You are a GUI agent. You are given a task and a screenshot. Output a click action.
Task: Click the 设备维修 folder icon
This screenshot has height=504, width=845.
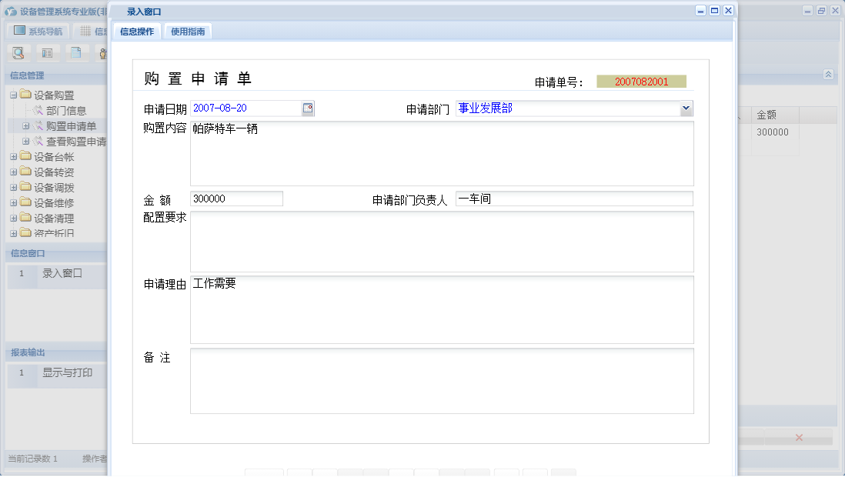click(x=25, y=202)
